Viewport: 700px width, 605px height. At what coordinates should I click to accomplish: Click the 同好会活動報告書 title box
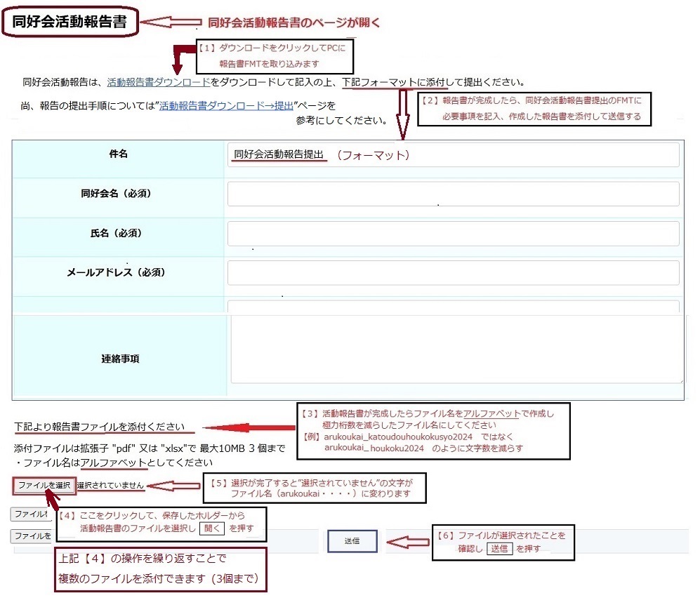(x=70, y=22)
